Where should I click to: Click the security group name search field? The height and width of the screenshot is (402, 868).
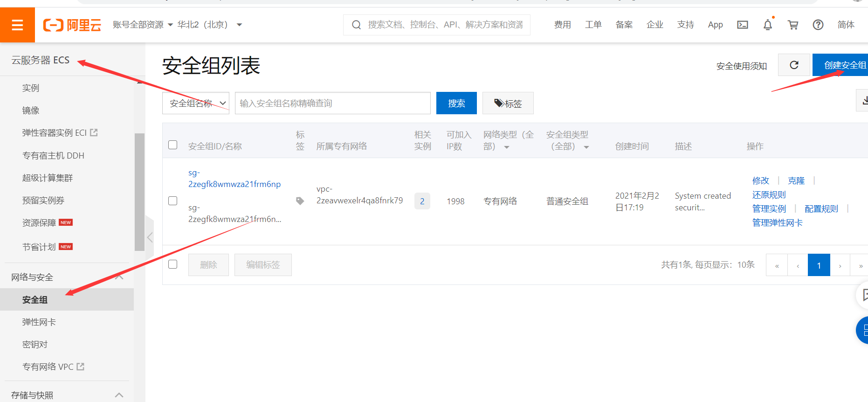(332, 103)
